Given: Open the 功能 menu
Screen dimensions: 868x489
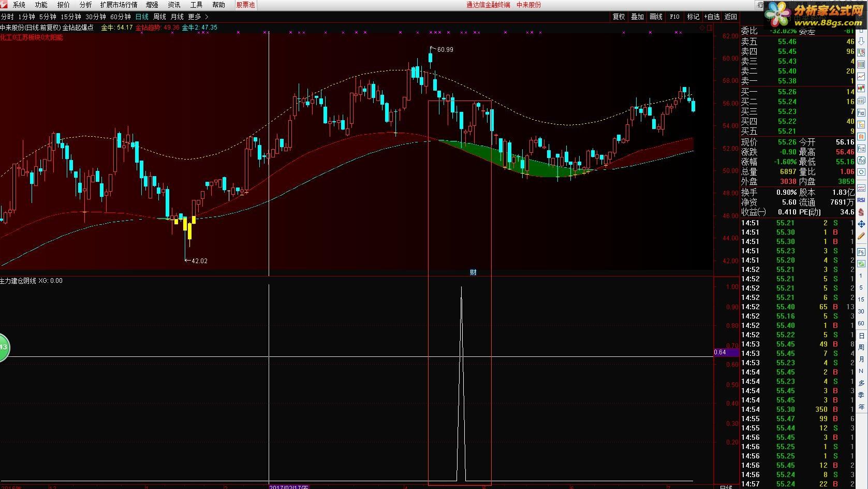Looking at the screenshot, I should tap(41, 5).
